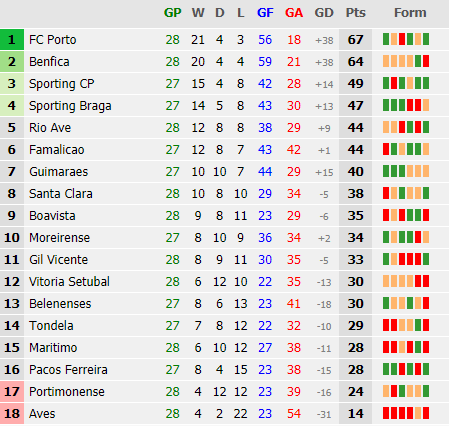Select the GF column header
The image size is (449, 426).
coord(265,13)
